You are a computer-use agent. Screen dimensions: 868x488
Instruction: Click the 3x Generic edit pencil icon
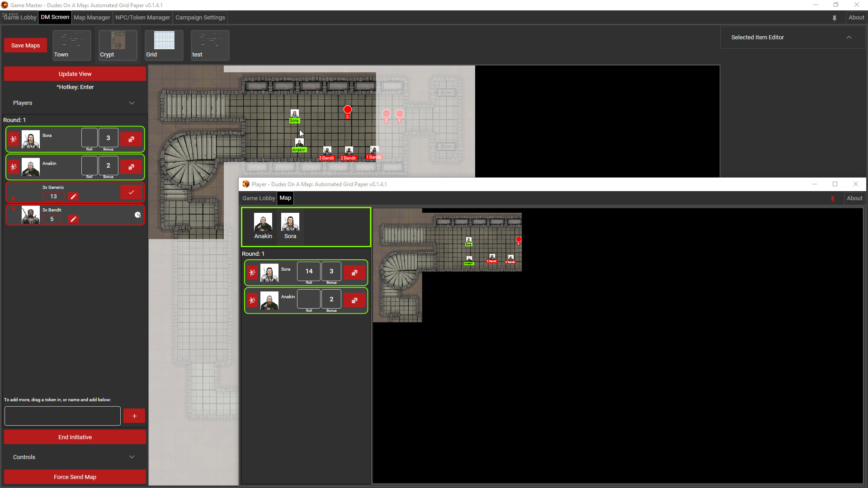(x=73, y=196)
